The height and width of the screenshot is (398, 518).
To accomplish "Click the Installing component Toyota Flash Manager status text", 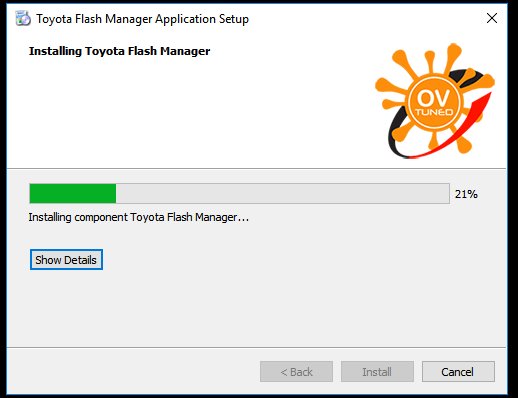I will (x=138, y=217).
